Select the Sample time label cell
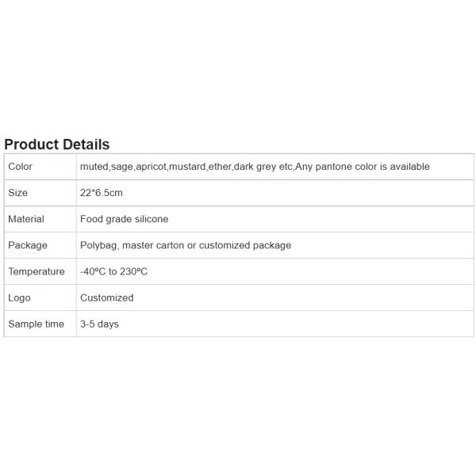Image resolution: width=476 pixels, height=476 pixels. tap(36, 324)
